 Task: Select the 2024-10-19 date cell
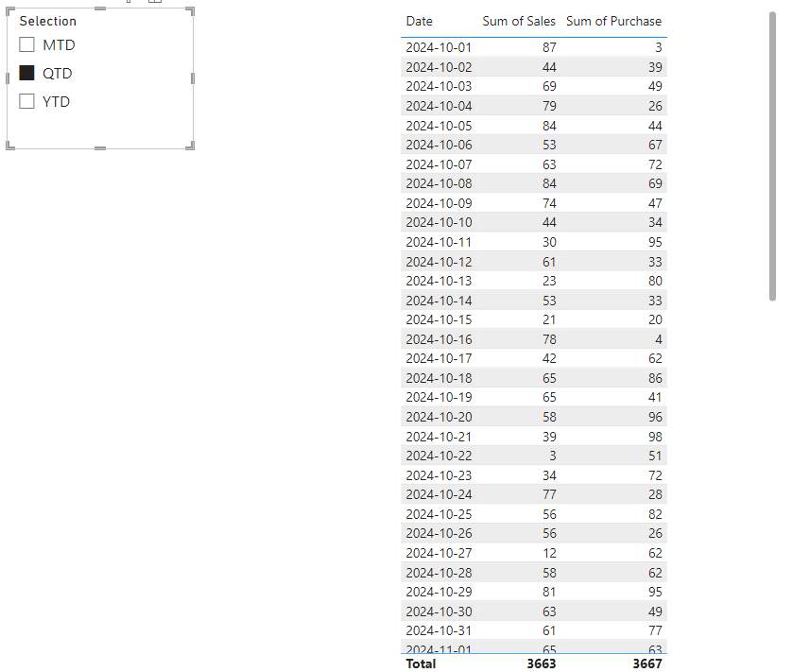point(439,398)
